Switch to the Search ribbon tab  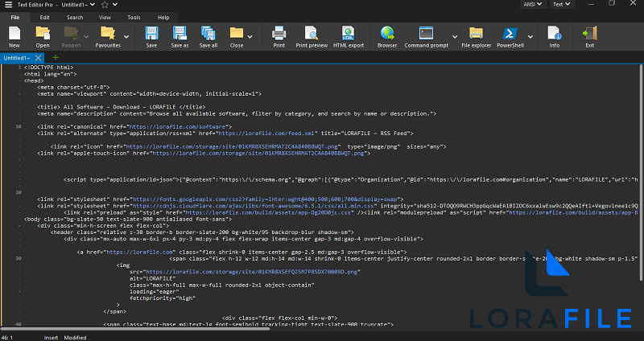point(75,17)
